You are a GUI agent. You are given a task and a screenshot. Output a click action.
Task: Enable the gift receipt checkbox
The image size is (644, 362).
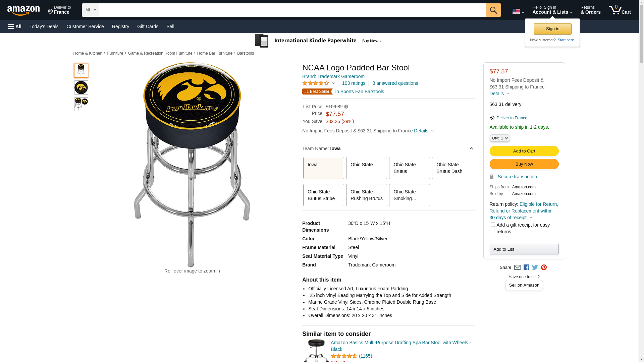coord(493,225)
